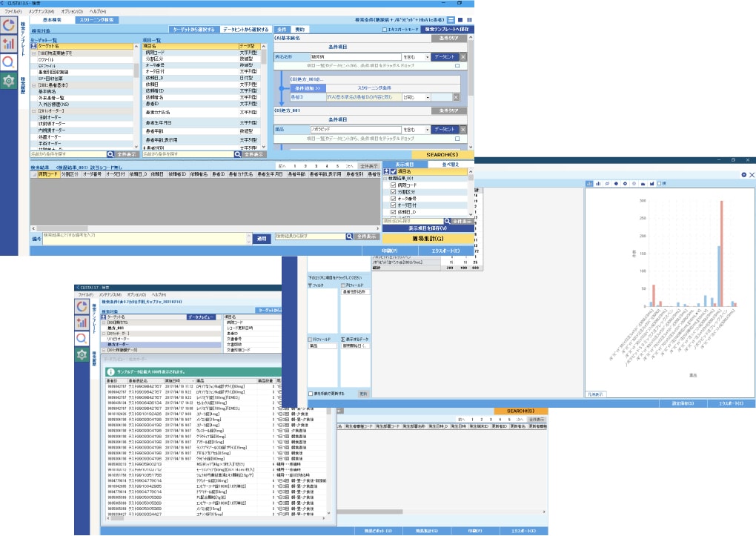Remove the 病名名称 condition with its X icon
The image size is (756, 536).
coord(462,56)
